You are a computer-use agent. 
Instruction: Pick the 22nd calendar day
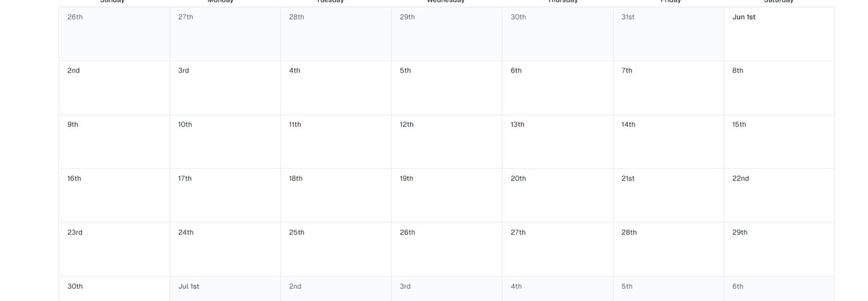point(779,195)
